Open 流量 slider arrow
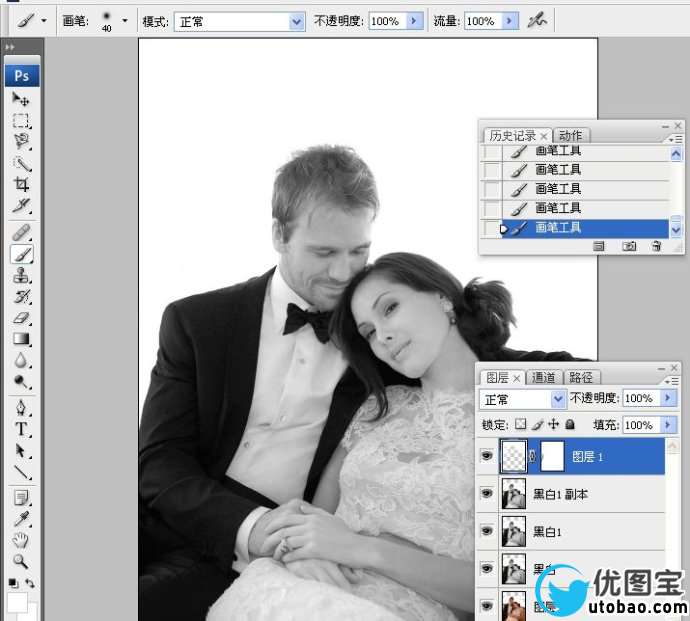The width and height of the screenshot is (690, 621). 510,21
